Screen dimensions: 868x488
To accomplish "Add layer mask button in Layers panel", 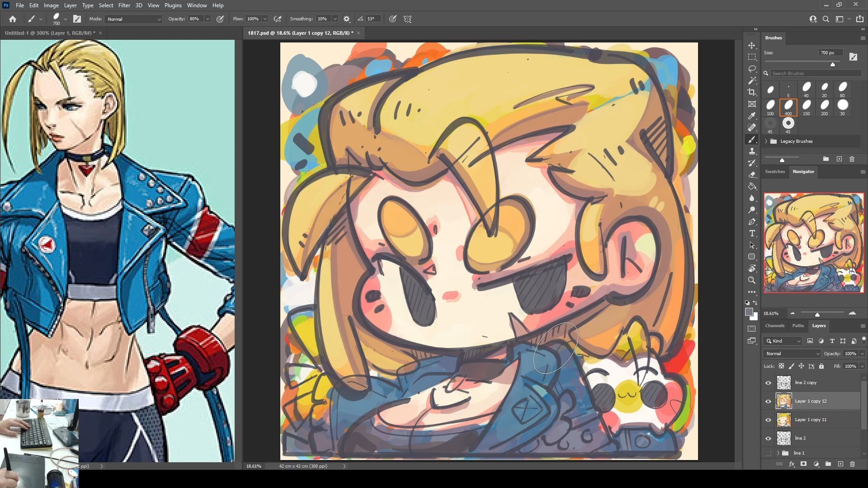I will tap(803, 464).
